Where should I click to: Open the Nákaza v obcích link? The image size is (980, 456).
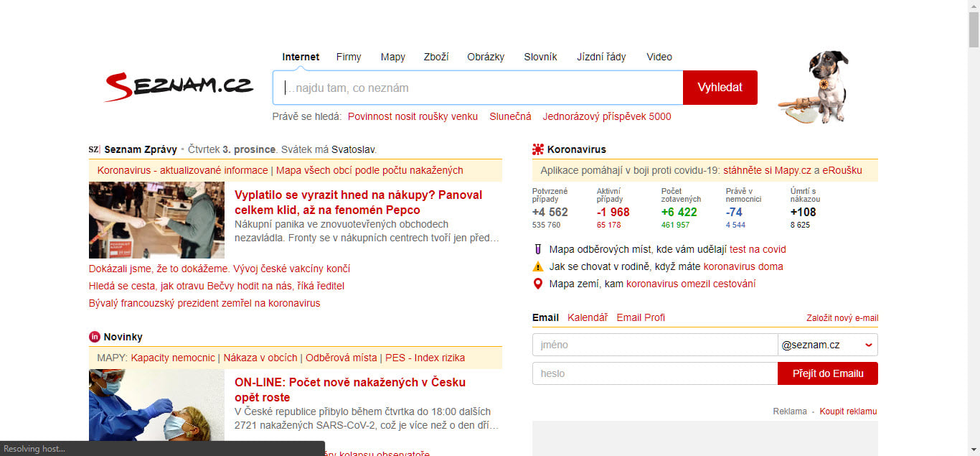click(x=260, y=358)
